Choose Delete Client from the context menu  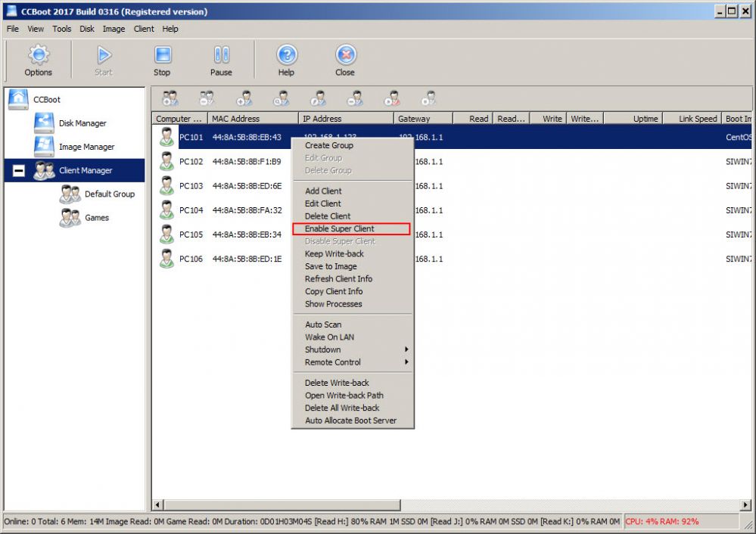coord(353,216)
